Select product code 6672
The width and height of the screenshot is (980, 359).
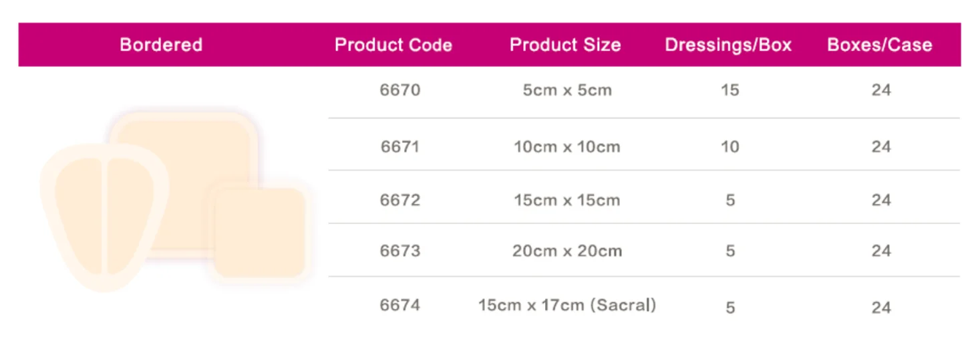point(400,200)
